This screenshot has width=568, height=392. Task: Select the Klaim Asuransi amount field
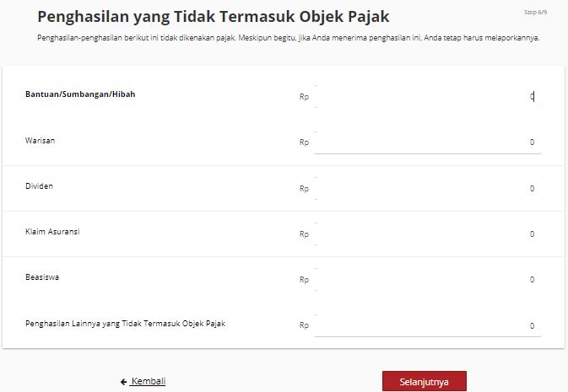pos(427,234)
